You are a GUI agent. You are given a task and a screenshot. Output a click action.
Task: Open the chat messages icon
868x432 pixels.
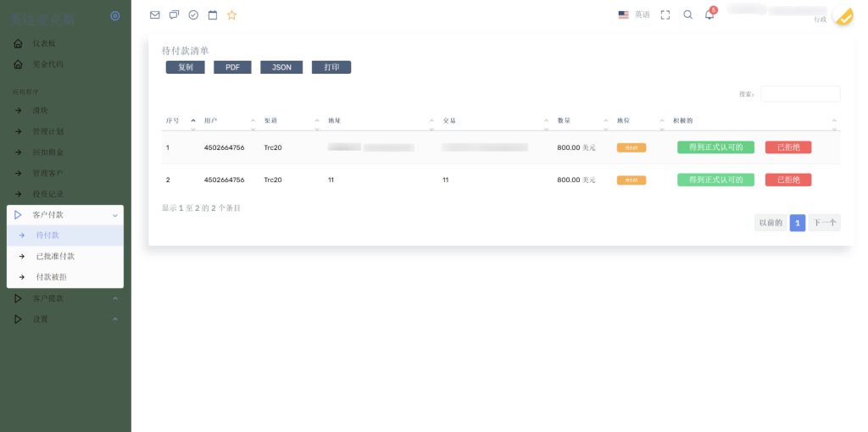(174, 14)
